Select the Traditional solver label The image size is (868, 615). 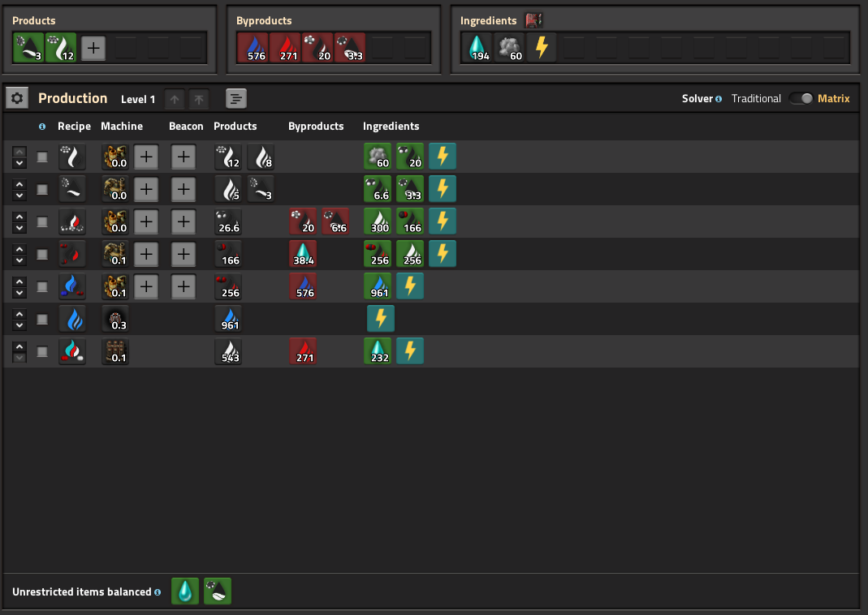[x=756, y=98]
